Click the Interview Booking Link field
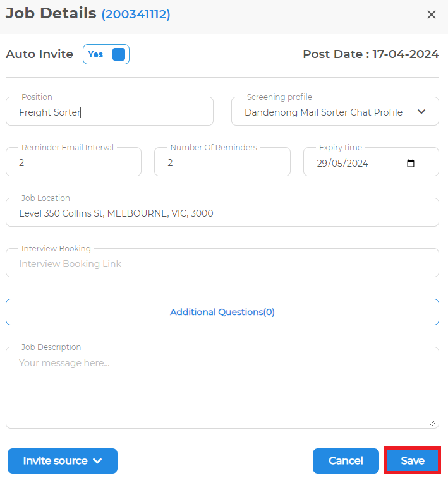Screen dimensions: 448x478 222,263
